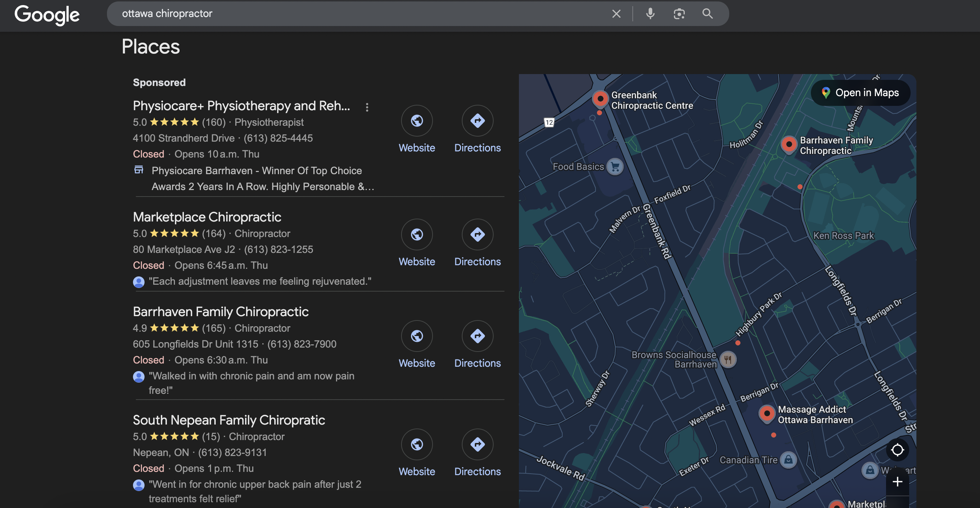
Task: Get directions to Marketplace Chiropractic icon
Action: click(477, 234)
